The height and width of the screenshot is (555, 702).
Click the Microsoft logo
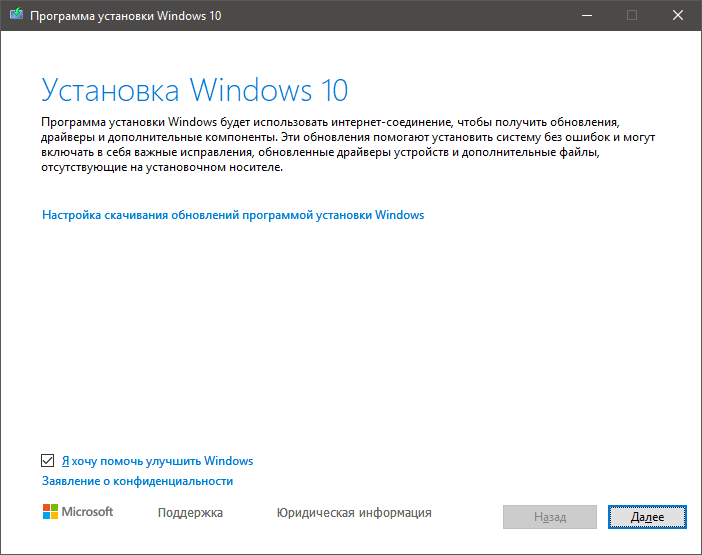coord(78,512)
